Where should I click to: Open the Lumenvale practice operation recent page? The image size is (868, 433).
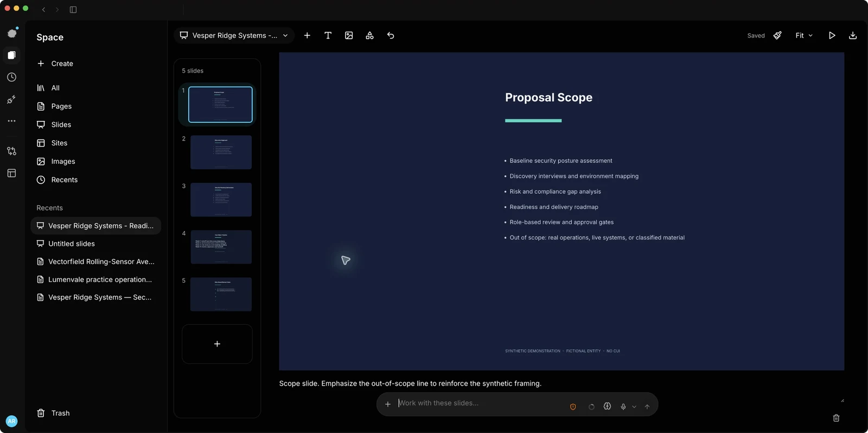[95, 279]
